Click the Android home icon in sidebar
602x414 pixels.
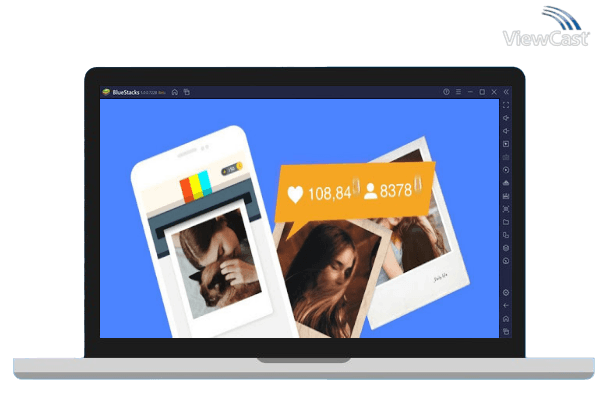click(506, 319)
